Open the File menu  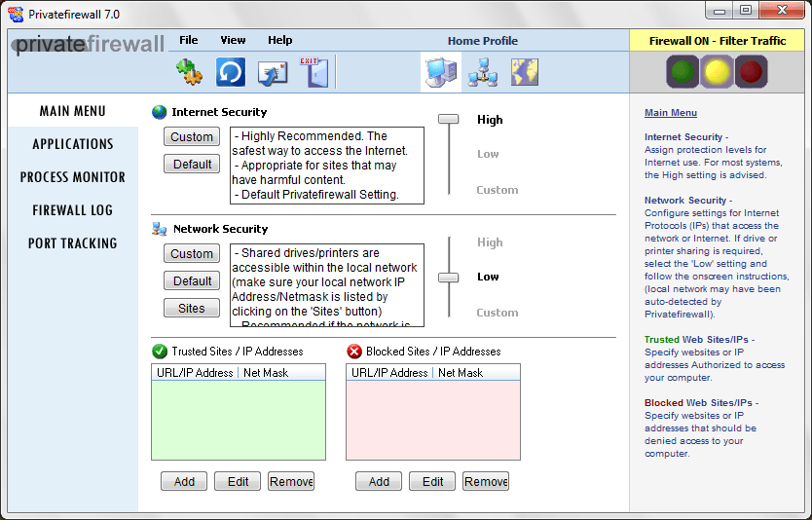tap(189, 40)
